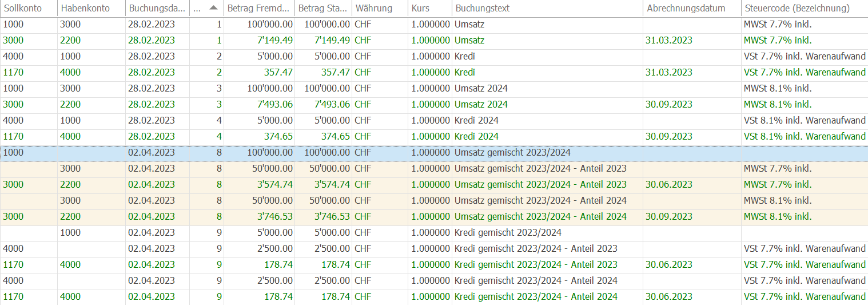Viewport: 868px width, 305px height.
Task: Click the 374.65 value under Betrag Fremd
Action: pos(278,136)
